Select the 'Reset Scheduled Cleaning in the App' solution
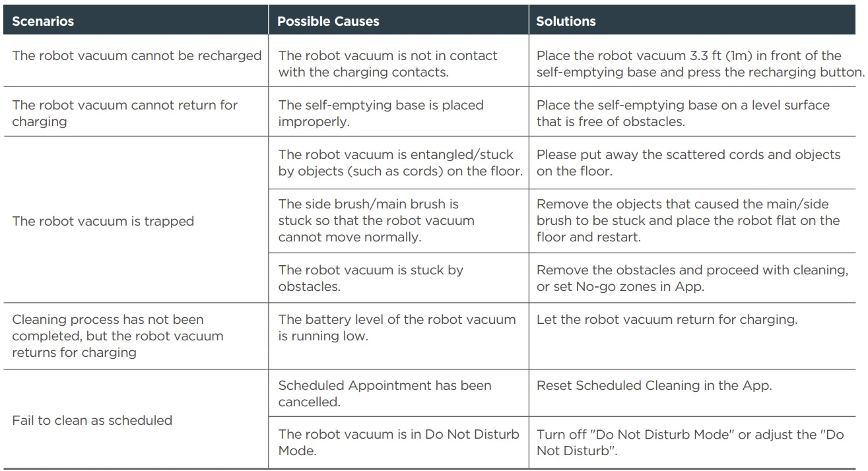This screenshot has height=471, width=868. pos(653,386)
